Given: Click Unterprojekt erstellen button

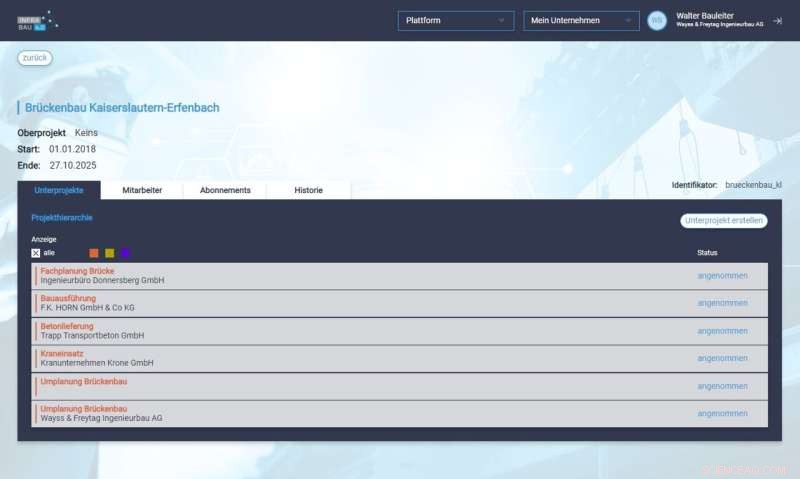Looking at the screenshot, I should pyautogui.click(x=723, y=220).
